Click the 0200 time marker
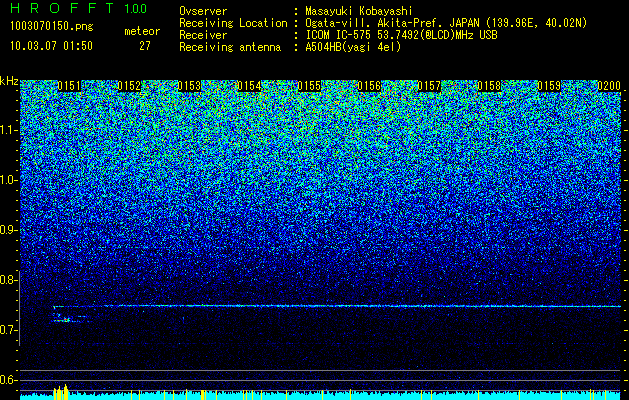 click(x=609, y=86)
